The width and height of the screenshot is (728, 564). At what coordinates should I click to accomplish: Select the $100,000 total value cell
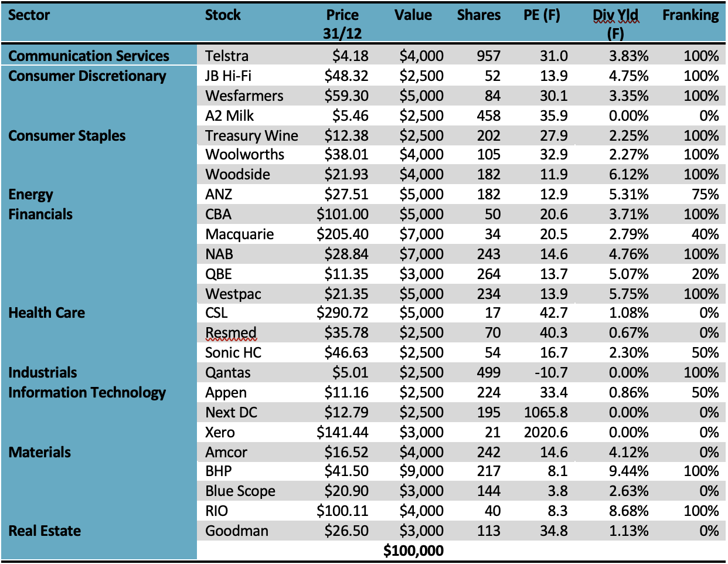point(413,551)
